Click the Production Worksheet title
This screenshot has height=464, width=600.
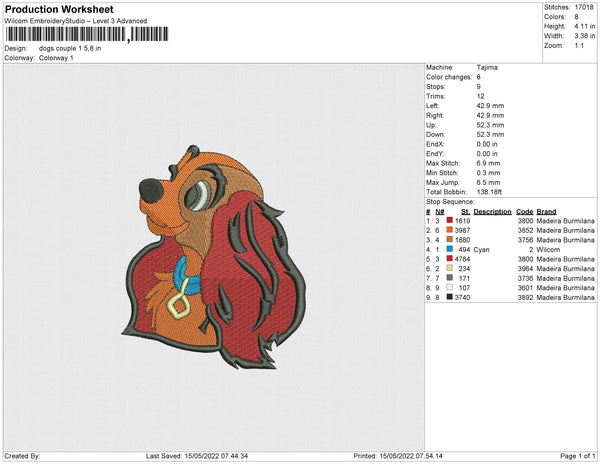59,9
